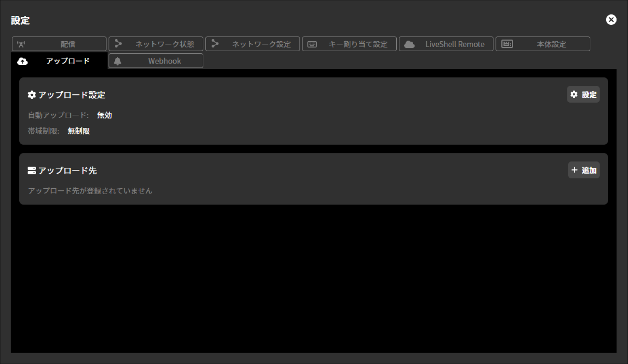This screenshot has width=628, height=364.
Task: Click the bell icon on Webhook tab
Action: coord(118,61)
